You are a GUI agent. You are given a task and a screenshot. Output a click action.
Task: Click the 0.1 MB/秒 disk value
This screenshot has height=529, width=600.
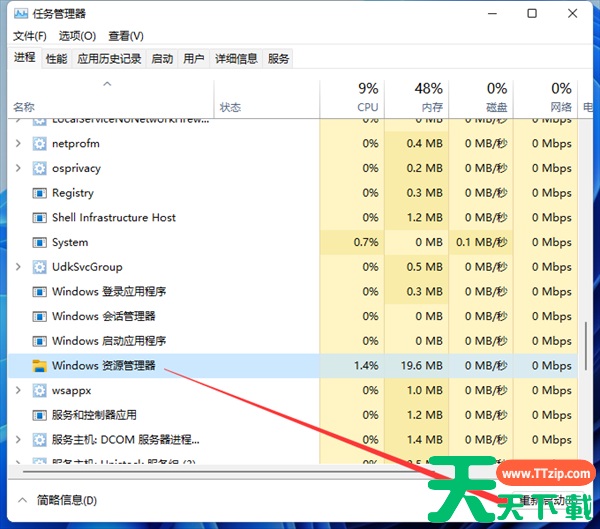coord(482,242)
